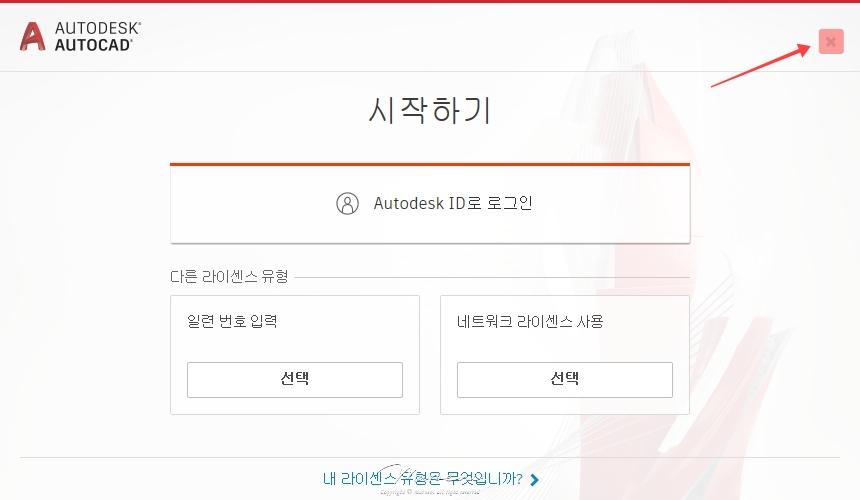The image size is (860, 500).
Task: Click chevron arrow after license type link
Action: tap(535, 480)
